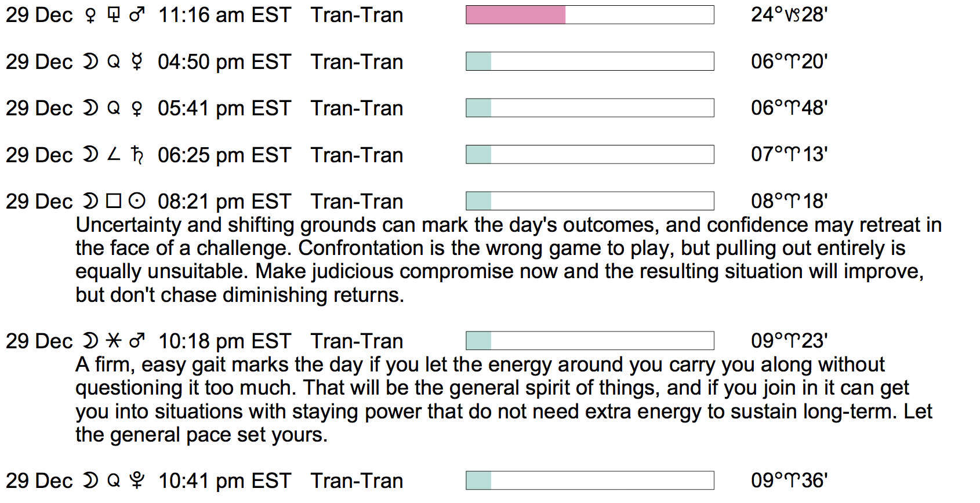Screen dimensions: 980x503
Task: Click the teal progress bar in the 10:41 pm row
Action: (479, 480)
